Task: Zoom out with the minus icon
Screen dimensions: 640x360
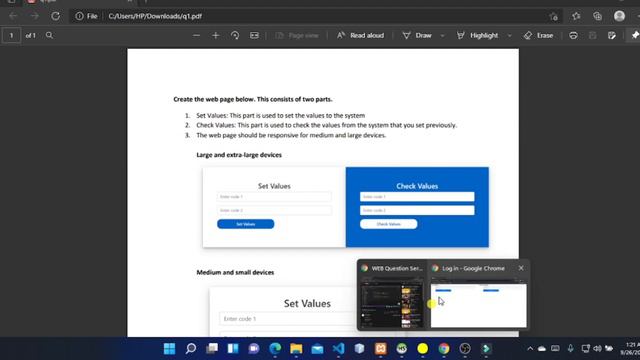Action: (196, 36)
